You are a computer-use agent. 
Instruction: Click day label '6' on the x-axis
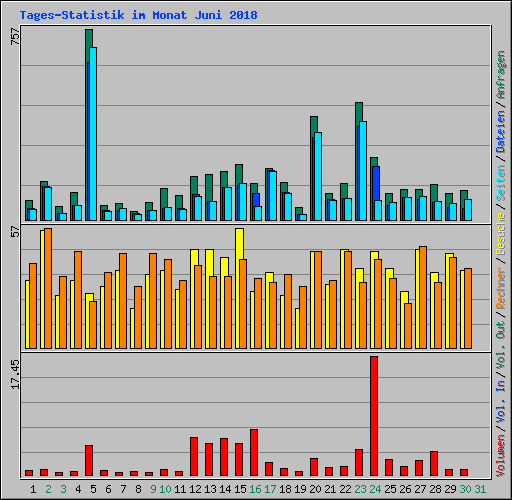[108, 489]
